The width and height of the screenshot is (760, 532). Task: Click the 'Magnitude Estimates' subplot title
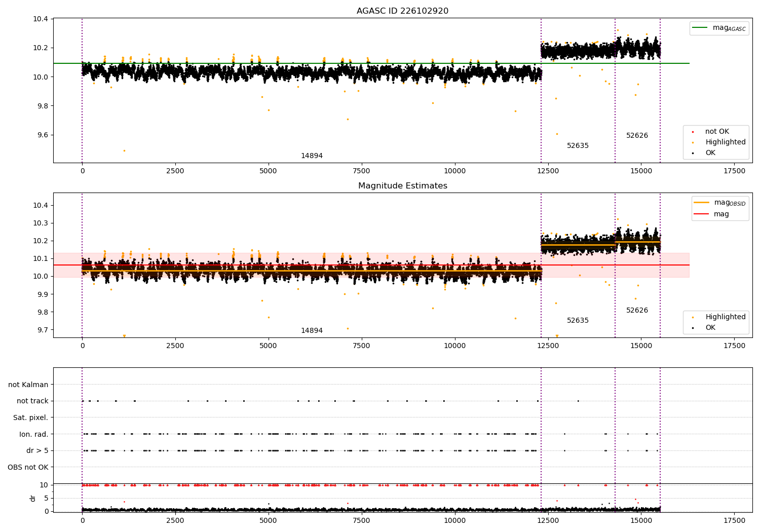point(402,186)
